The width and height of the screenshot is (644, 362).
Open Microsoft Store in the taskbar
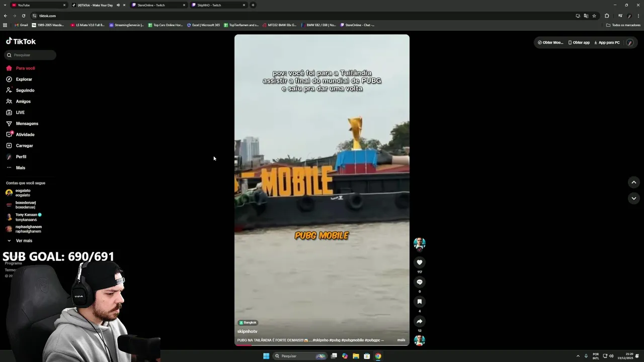[367, 356]
